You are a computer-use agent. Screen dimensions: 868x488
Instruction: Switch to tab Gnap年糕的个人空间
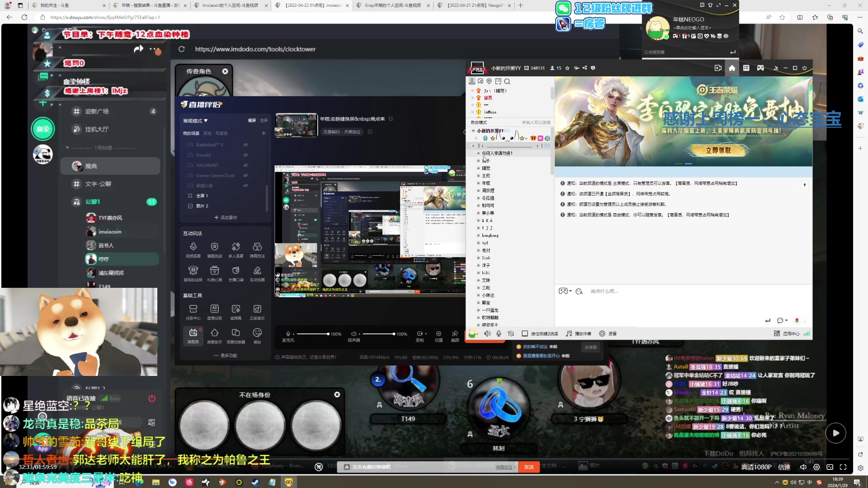(392, 5)
